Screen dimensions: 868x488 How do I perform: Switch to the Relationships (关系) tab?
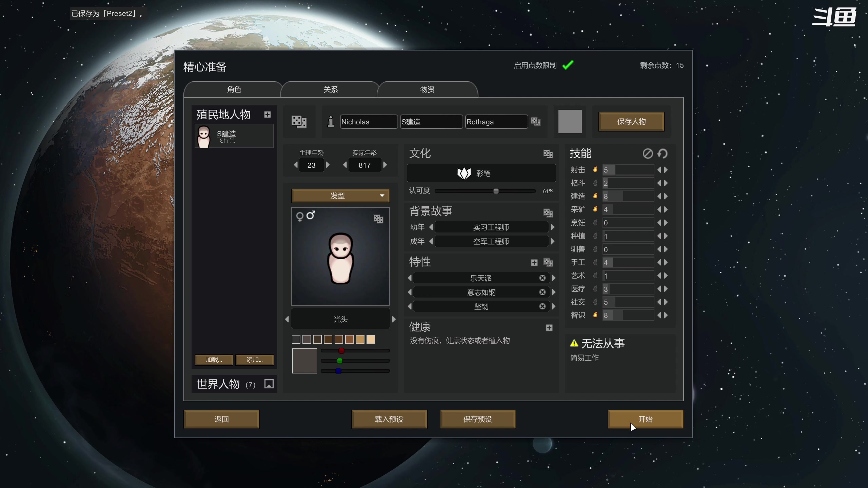click(x=330, y=89)
